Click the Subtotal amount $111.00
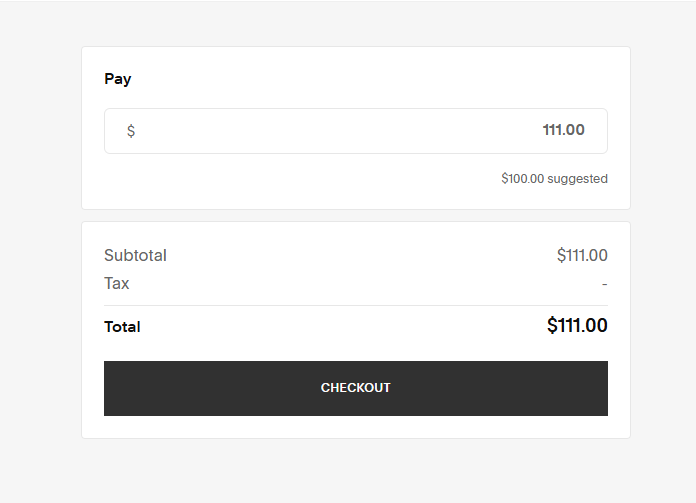The image size is (696, 503). pos(582,255)
